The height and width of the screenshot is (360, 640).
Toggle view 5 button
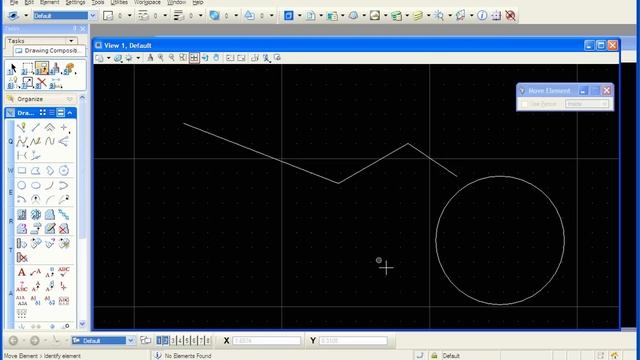pyautogui.click(x=187, y=340)
